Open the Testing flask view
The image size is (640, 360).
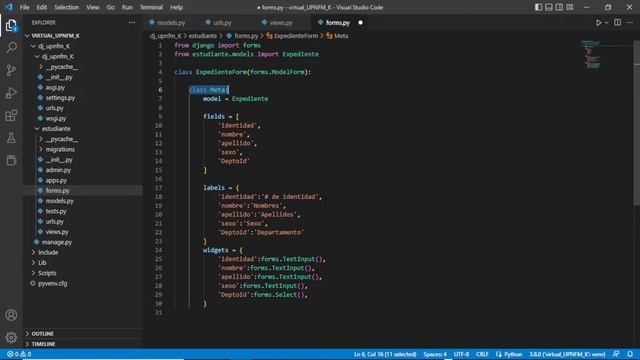coord(11,138)
